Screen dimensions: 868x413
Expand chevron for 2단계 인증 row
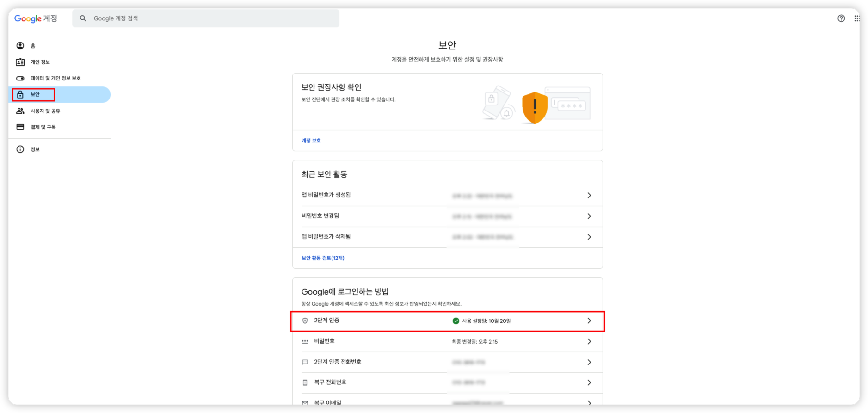pos(589,321)
